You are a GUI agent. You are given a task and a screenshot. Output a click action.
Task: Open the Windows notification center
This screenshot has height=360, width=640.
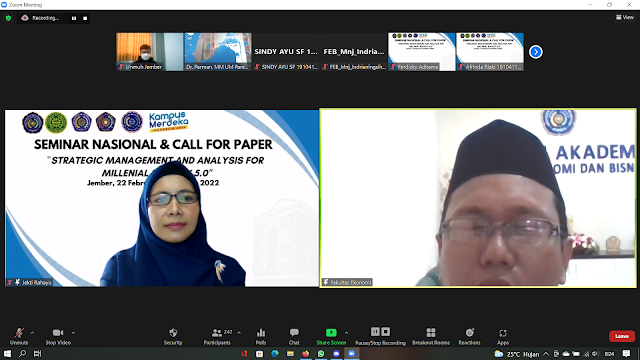coord(627,354)
